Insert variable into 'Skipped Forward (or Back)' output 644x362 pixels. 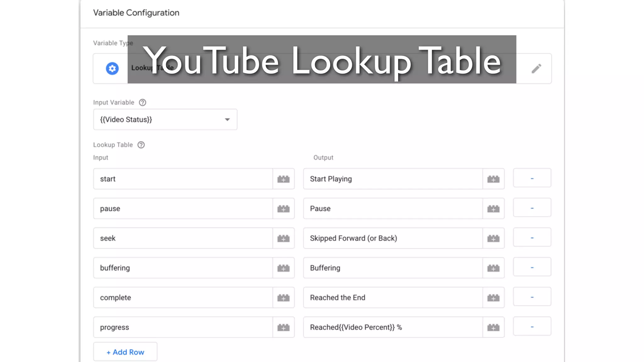(x=493, y=238)
